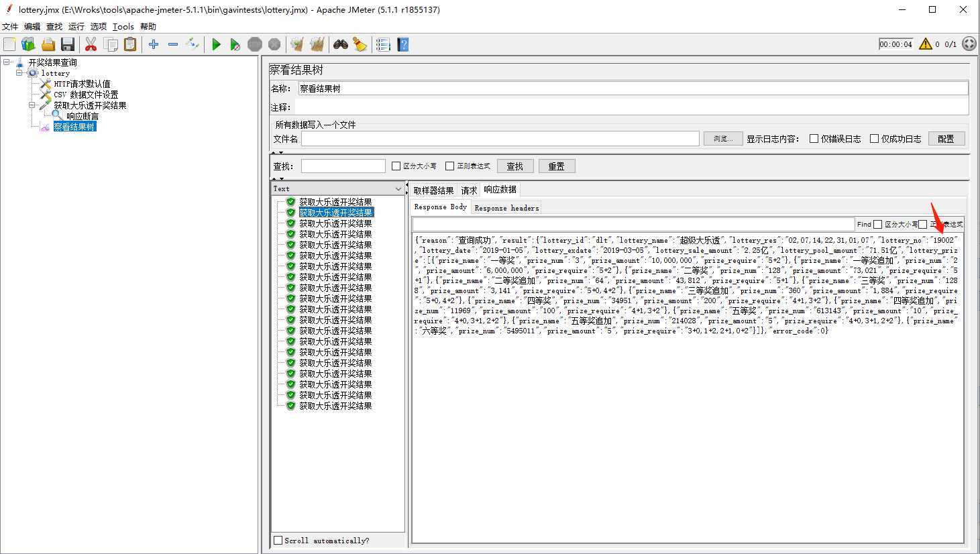This screenshot has height=554, width=980.
Task: Click the yellow warning log icon
Action: point(926,44)
